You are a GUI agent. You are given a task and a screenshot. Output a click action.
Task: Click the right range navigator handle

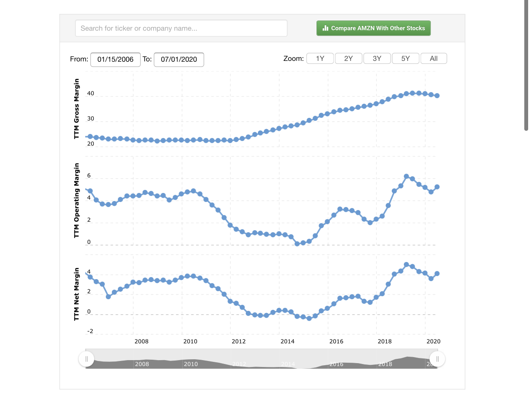437,359
